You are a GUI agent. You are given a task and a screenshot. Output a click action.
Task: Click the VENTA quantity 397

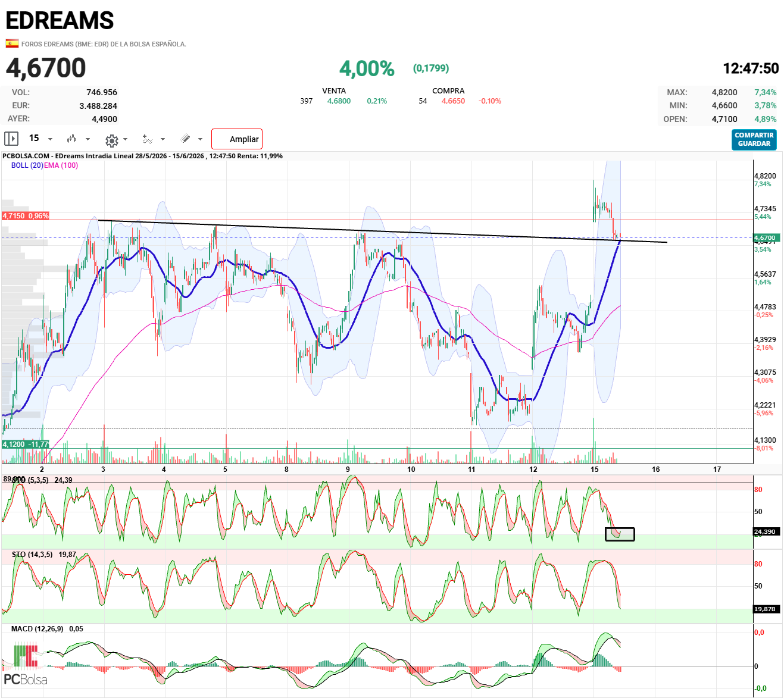point(306,101)
